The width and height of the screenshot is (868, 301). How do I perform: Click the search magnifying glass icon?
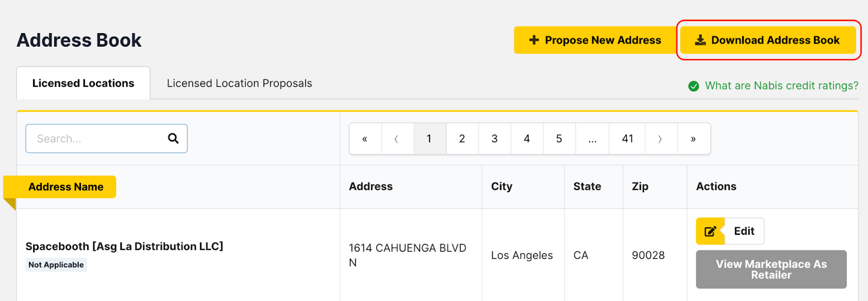click(173, 138)
